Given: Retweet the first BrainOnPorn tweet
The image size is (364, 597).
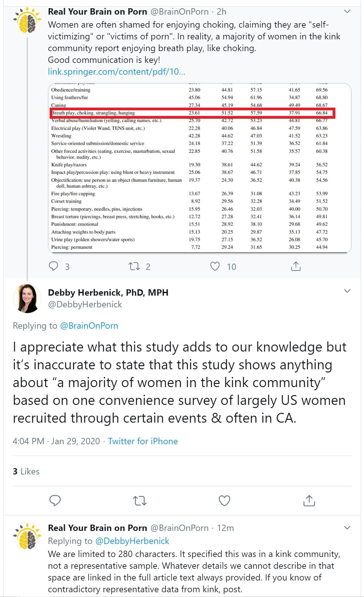Looking at the screenshot, I should pos(134,266).
